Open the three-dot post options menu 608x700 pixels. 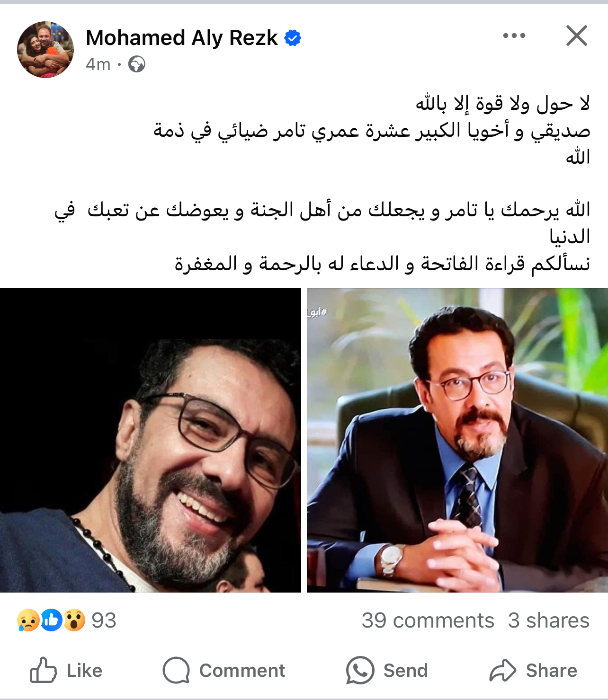(514, 35)
